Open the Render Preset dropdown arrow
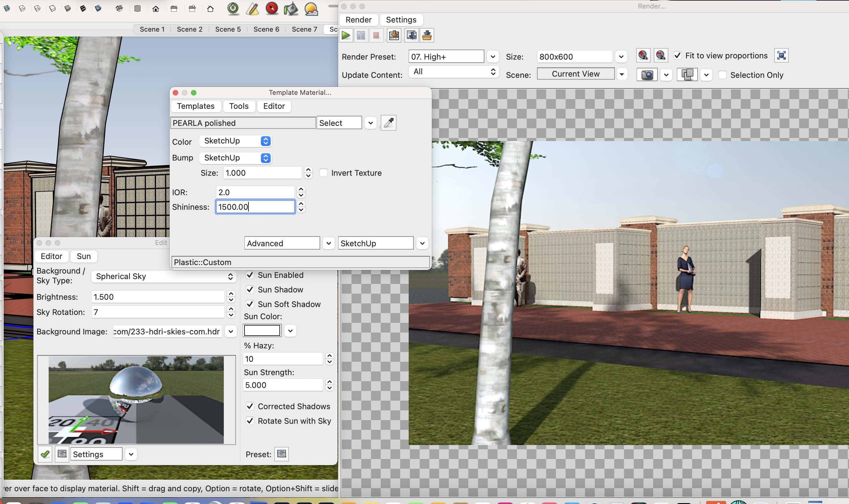Image resolution: width=849 pixels, height=504 pixels. coord(493,57)
